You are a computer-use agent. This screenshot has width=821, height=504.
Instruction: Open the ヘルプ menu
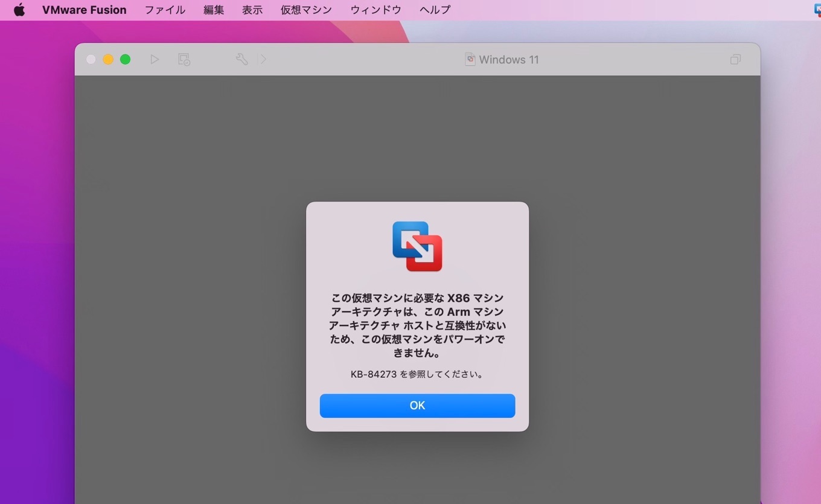point(434,10)
